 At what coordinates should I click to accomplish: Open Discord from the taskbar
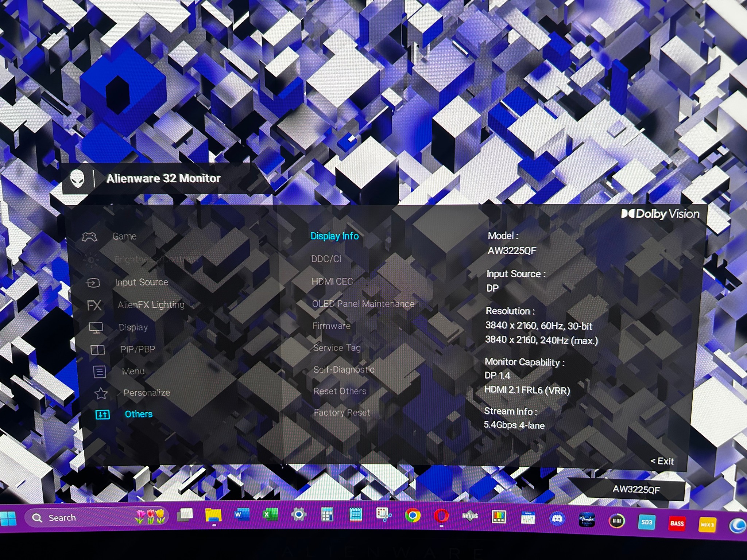[x=557, y=519]
